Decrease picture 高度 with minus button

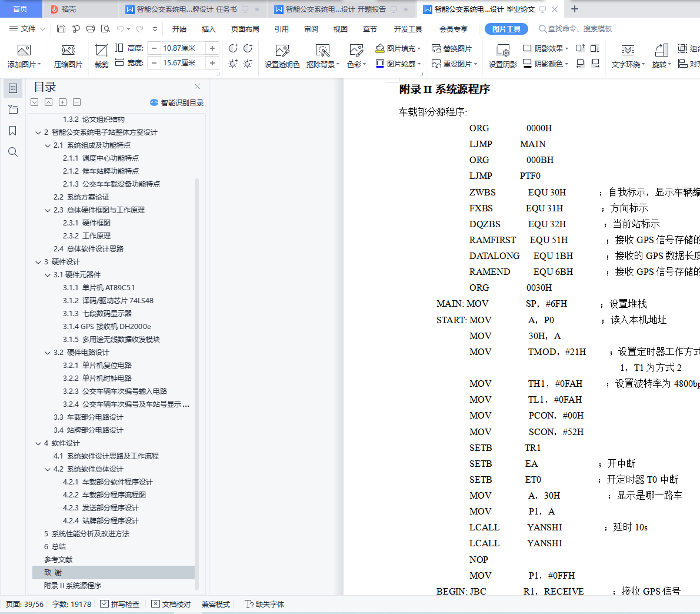coord(154,48)
